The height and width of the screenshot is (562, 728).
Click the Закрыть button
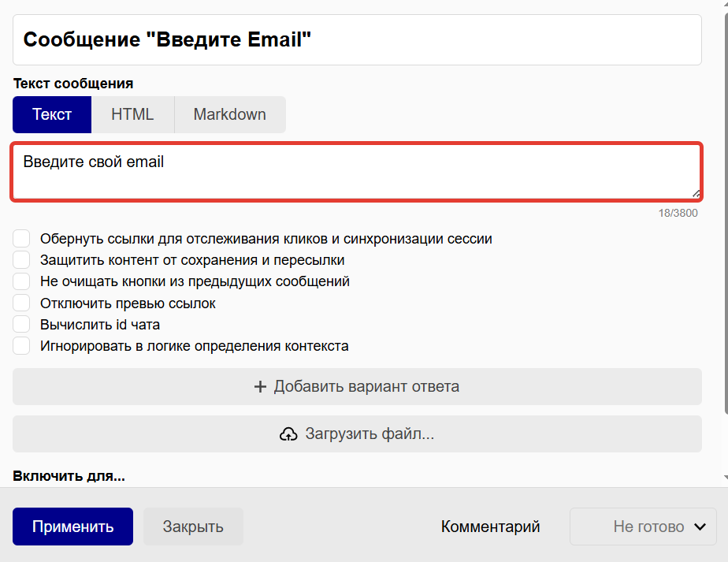(193, 526)
